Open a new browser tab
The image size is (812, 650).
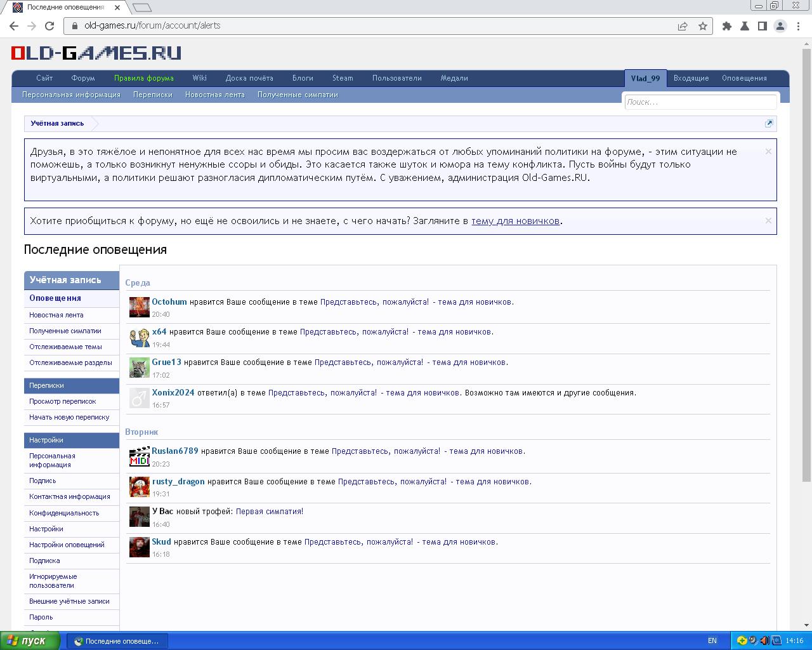click(142, 8)
